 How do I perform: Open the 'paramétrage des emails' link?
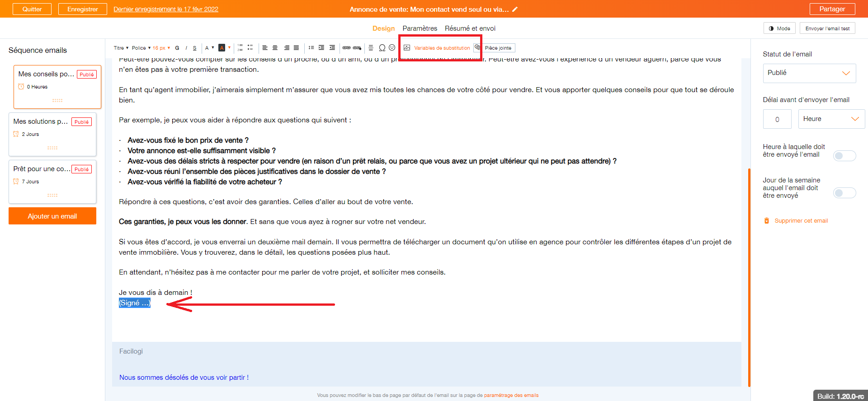click(x=511, y=395)
